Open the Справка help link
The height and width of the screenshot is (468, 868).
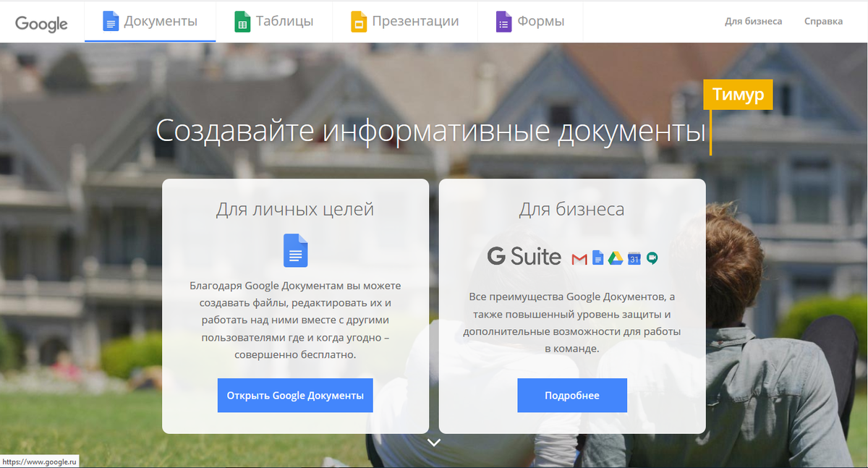click(823, 21)
